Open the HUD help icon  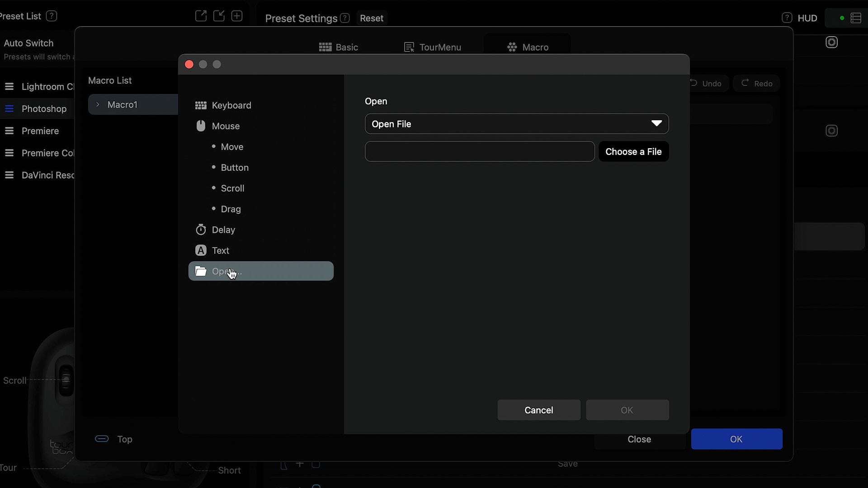(786, 18)
